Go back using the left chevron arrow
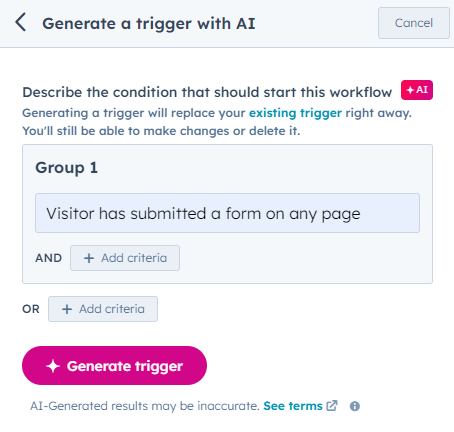 20,22
